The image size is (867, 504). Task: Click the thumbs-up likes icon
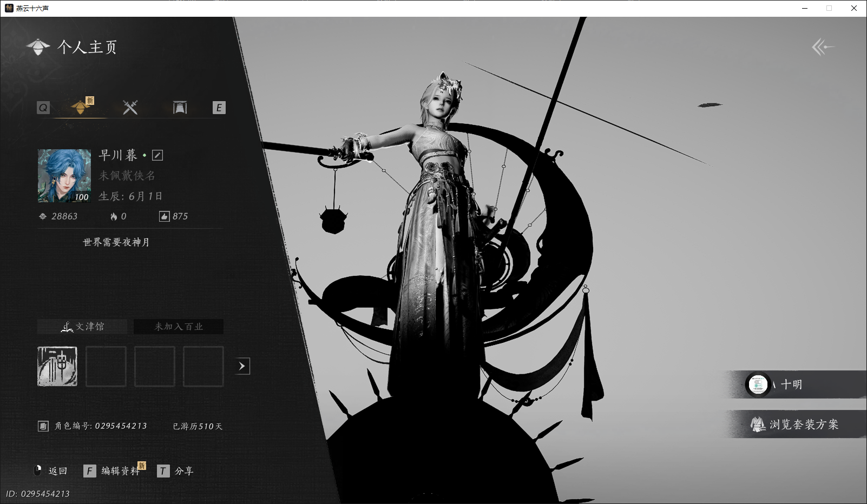pos(164,216)
